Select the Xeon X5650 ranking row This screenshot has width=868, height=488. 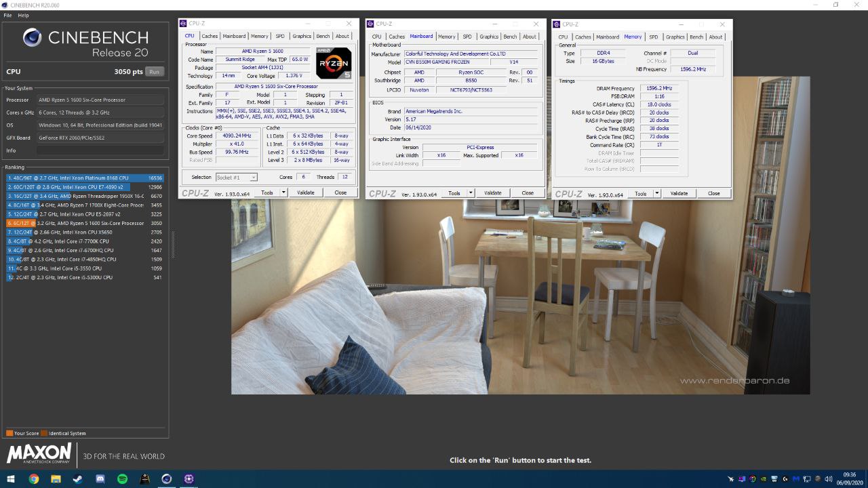[85, 232]
